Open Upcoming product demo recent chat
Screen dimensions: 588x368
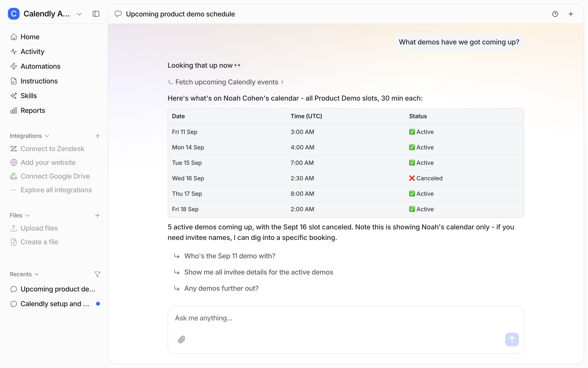point(54,289)
